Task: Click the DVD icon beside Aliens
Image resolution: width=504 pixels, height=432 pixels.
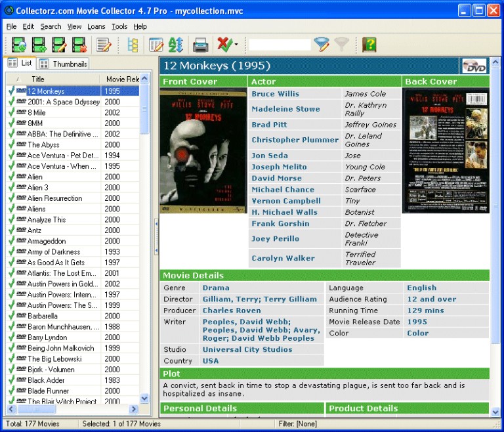Action: (21, 208)
